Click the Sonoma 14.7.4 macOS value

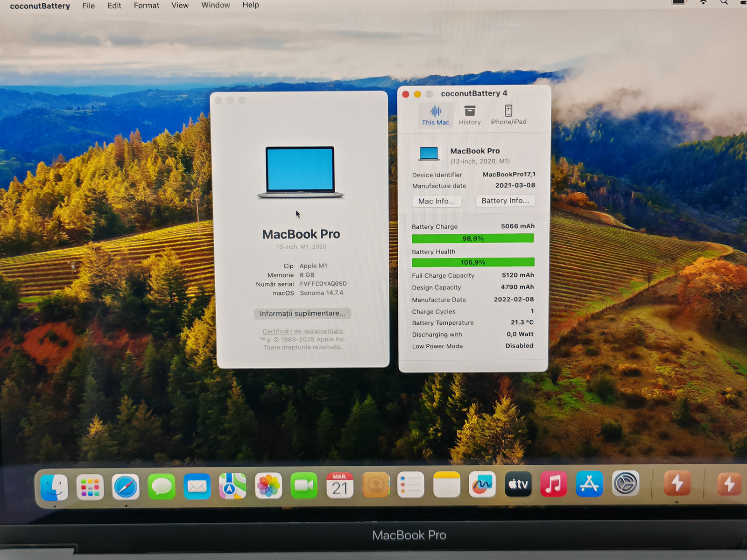coord(321,293)
